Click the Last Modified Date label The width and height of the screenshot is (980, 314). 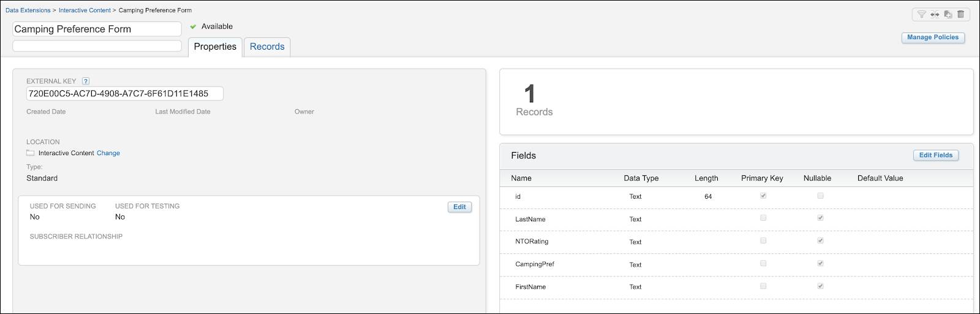(x=183, y=112)
